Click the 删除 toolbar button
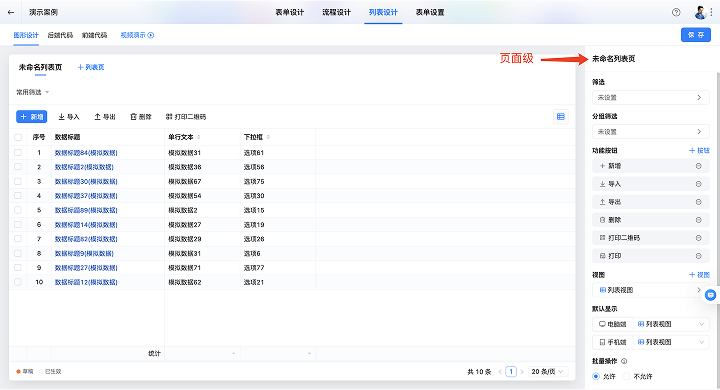The height and width of the screenshot is (390, 720). (141, 117)
